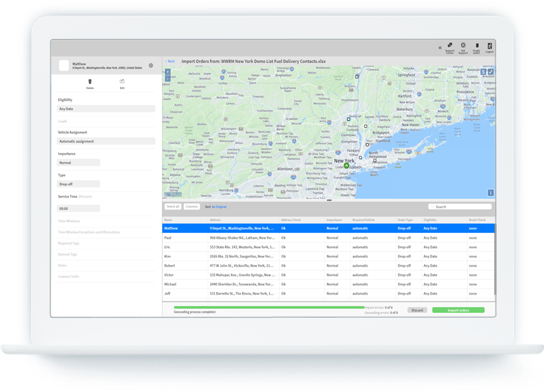Open the Type Drop-off dropdown

[x=79, y=184]
